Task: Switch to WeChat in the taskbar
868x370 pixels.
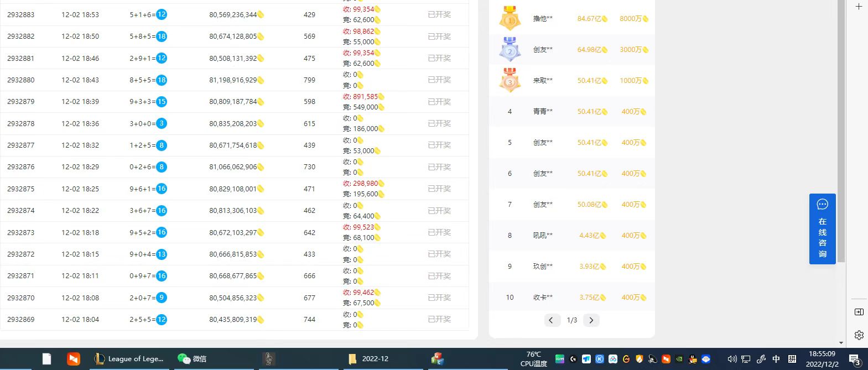Action: tap(192, 359)
